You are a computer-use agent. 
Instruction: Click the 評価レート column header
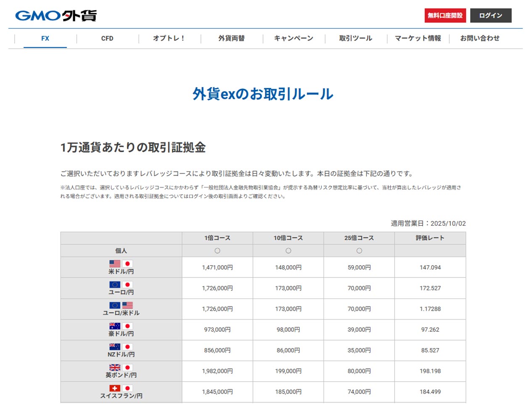coord(430,238)
